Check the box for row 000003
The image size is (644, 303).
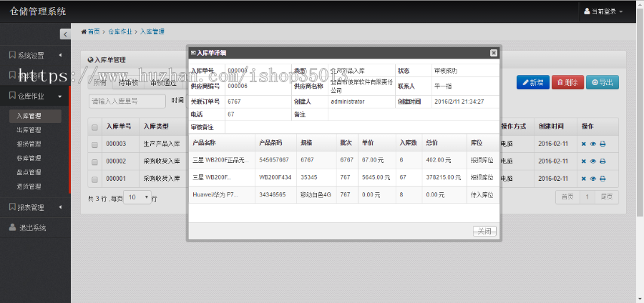(x=94, y=145)
